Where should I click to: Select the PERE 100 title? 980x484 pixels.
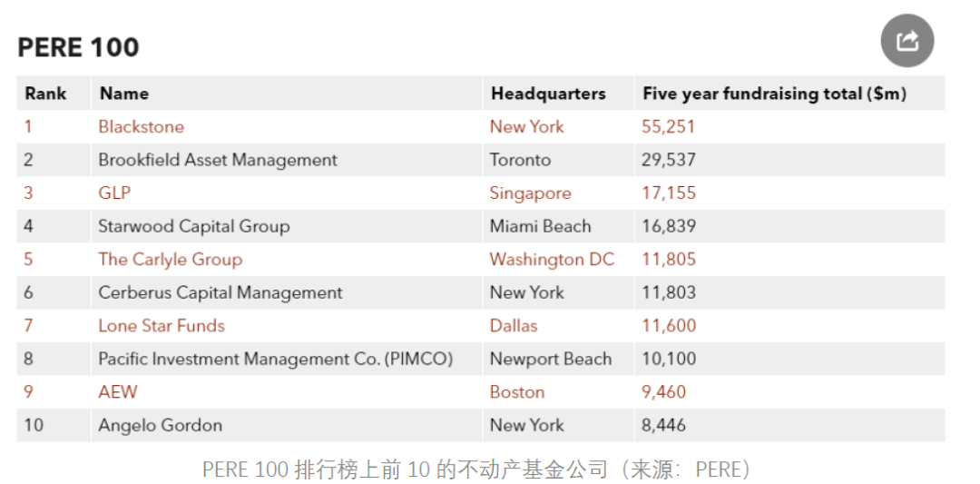(78, 47)
